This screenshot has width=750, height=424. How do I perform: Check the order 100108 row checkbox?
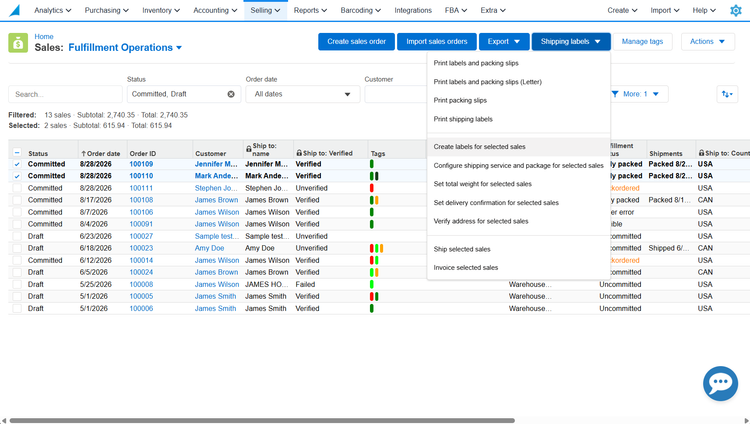click(17, 200)
